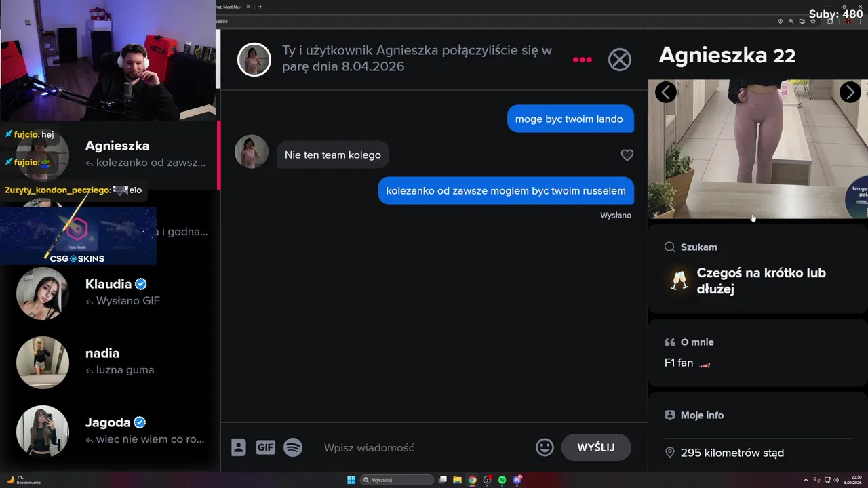
Task: Show previous profile photo of Agnieszka
Action: [x=666, y=92]
